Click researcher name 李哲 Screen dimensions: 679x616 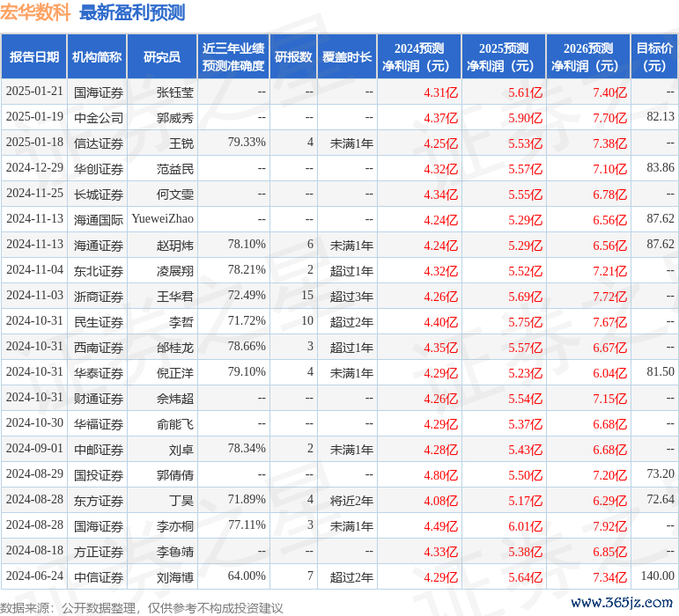(x=181, y=322)
